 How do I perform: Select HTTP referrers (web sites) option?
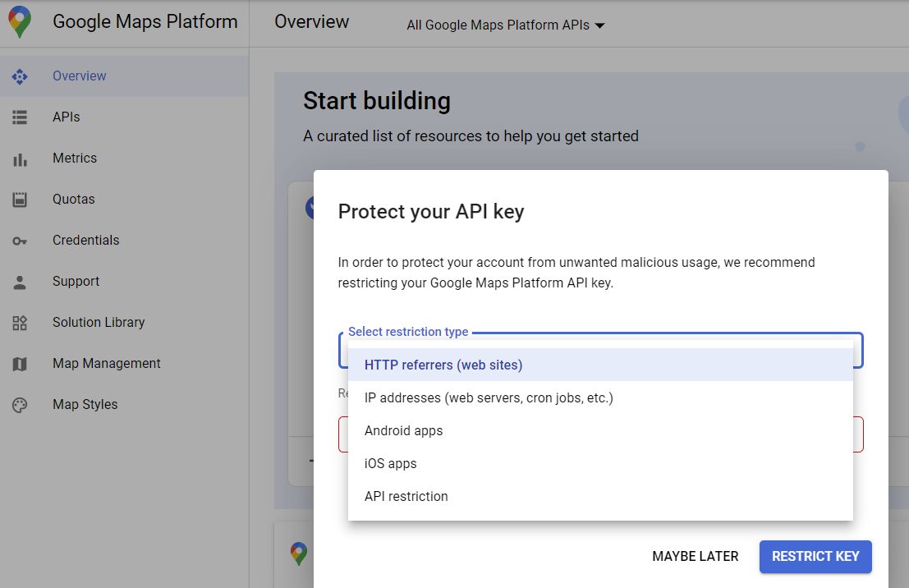pos(600,365)
